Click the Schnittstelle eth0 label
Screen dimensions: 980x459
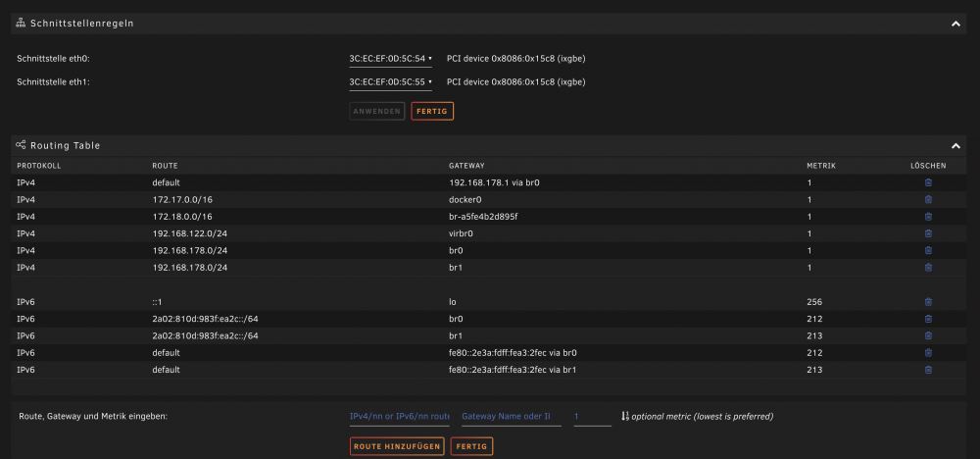pyautogui.click(x=54, y=59)
